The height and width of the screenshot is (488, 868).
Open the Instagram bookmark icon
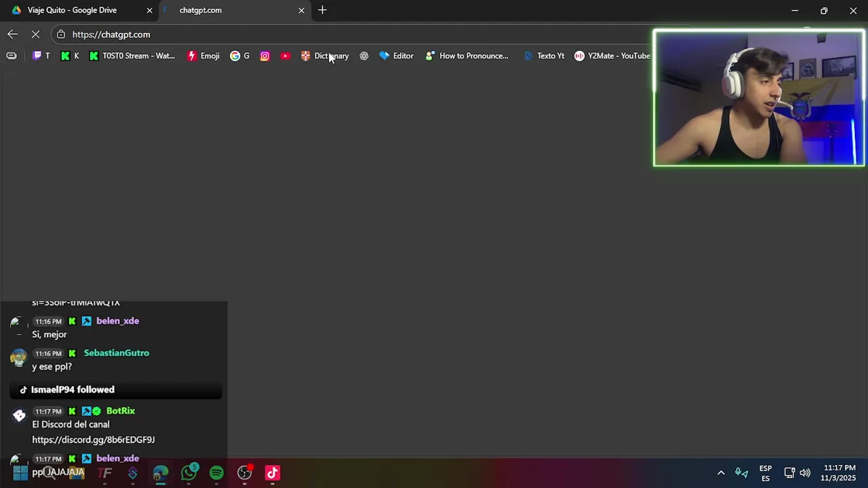[x=264, y=56]
